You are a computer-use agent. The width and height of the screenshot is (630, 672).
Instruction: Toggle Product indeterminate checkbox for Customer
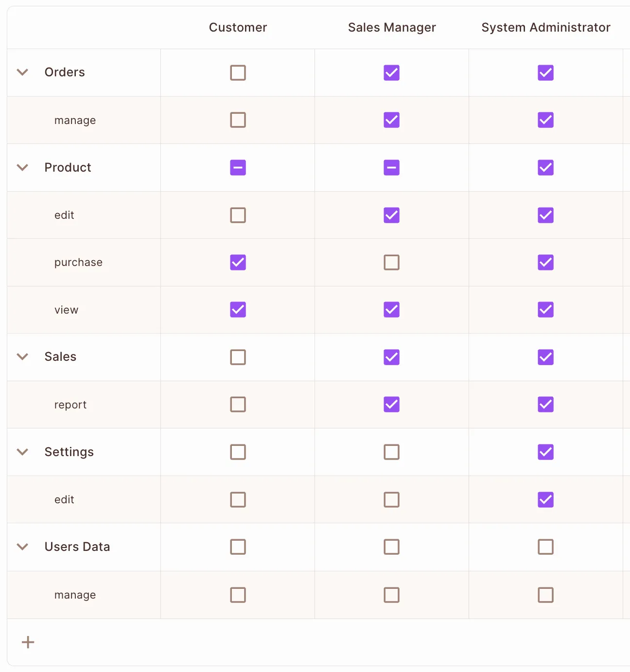pos(238,168)
